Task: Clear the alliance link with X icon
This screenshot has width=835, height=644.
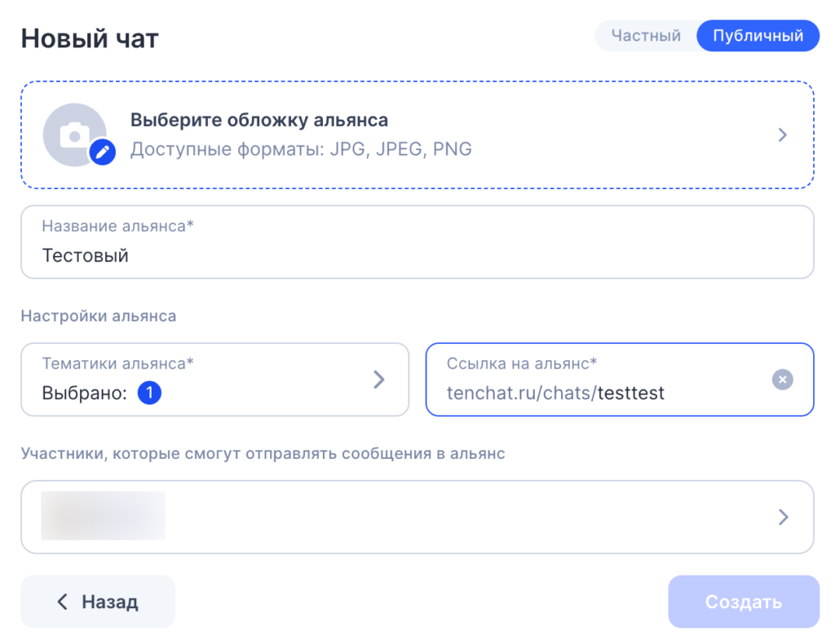Action: tap(782, 379)
